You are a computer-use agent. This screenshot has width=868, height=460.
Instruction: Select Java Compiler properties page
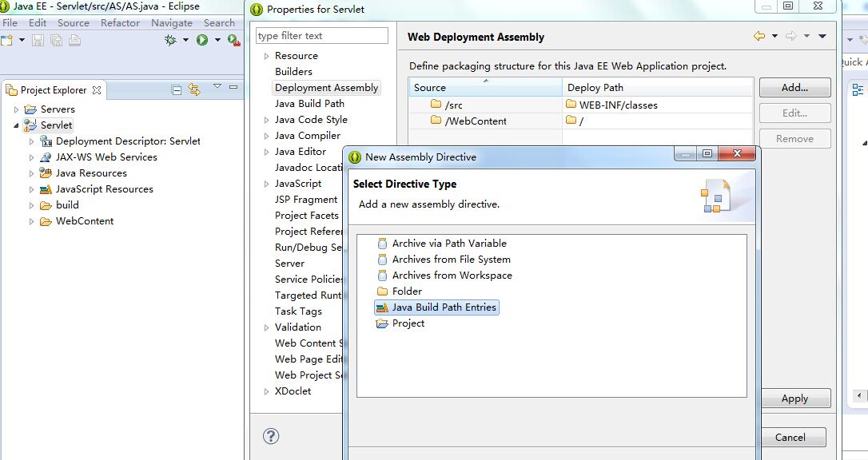coord(308,136)
